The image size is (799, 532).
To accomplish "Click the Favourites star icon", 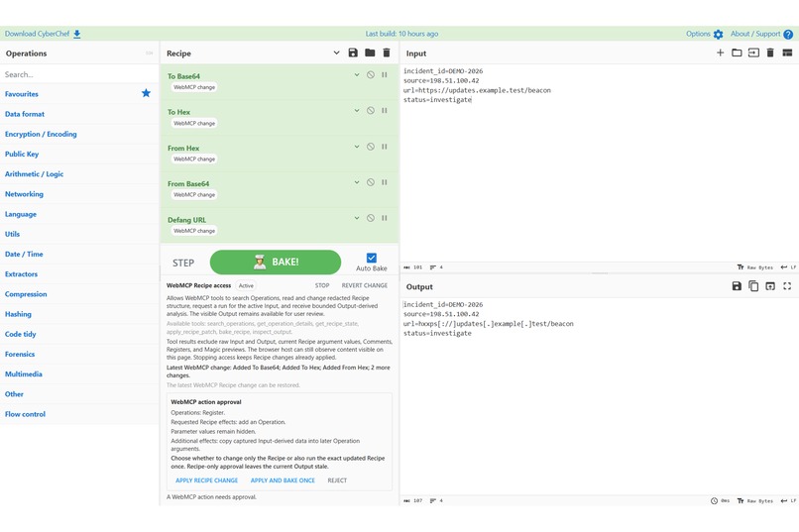I will tap(147, 93).
